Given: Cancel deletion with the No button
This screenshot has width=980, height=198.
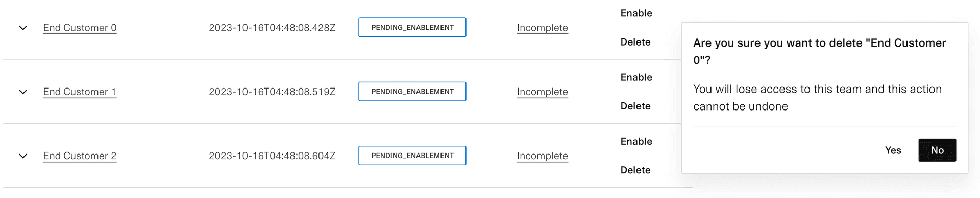Looking at the screenshot, I should click(x=937, y=150).
